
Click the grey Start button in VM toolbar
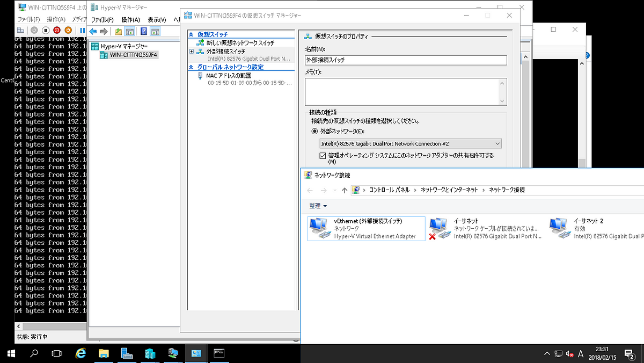point(34,31)
